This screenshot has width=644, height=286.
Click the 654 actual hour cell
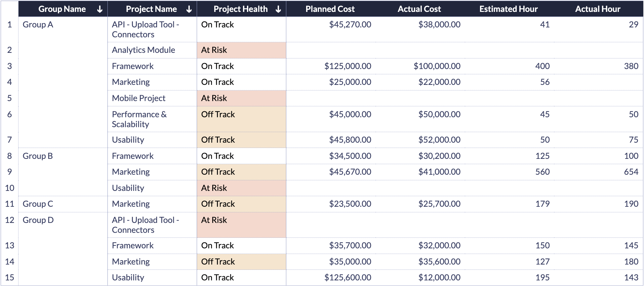click(631, 172)
